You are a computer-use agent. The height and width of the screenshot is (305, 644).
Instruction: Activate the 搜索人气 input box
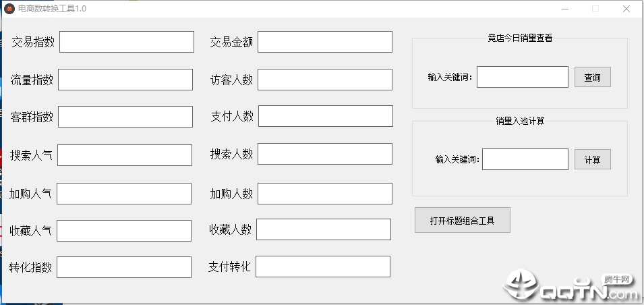pos(125,155)
